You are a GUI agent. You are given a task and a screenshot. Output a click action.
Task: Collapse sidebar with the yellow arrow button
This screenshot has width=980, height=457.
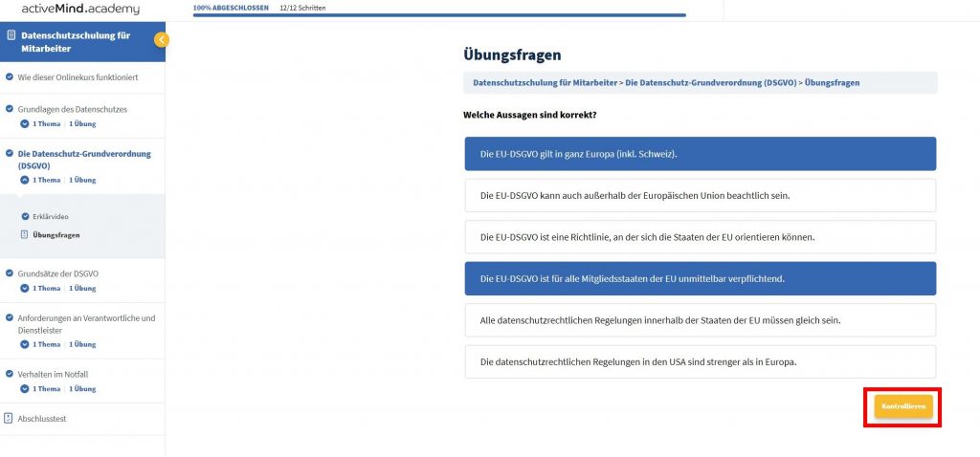(x=161, y=40)
